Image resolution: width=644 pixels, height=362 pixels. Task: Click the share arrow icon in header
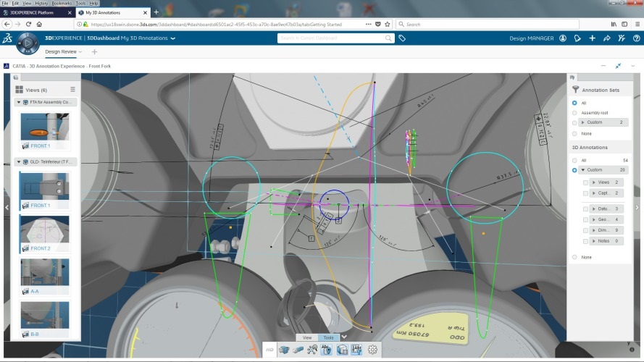[x=607, y=38]
